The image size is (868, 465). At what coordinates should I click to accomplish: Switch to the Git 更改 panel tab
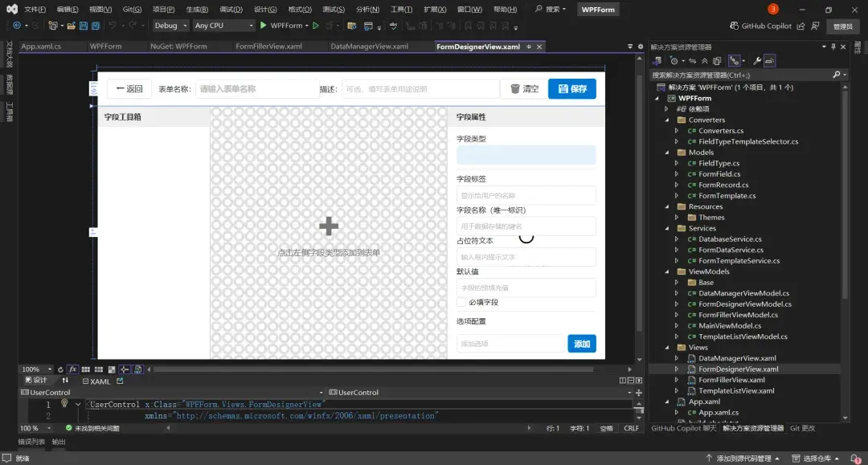(x=802, y=428)
